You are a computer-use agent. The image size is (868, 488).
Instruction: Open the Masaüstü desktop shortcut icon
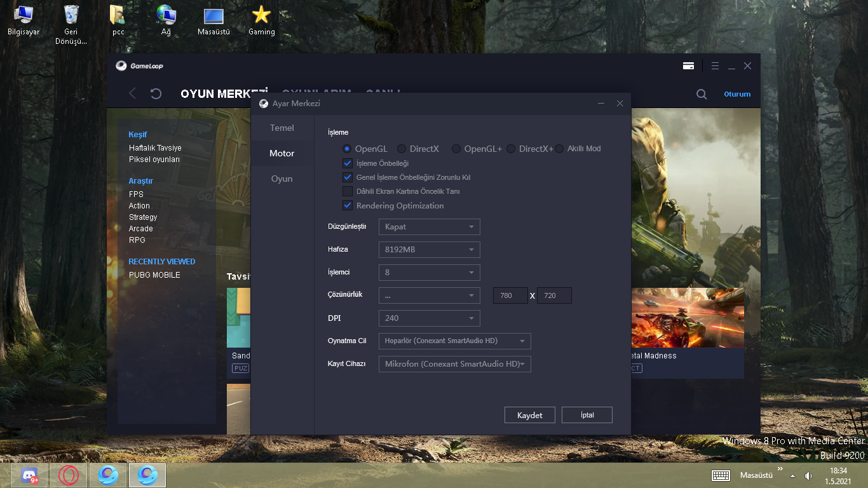pos(214,20)
